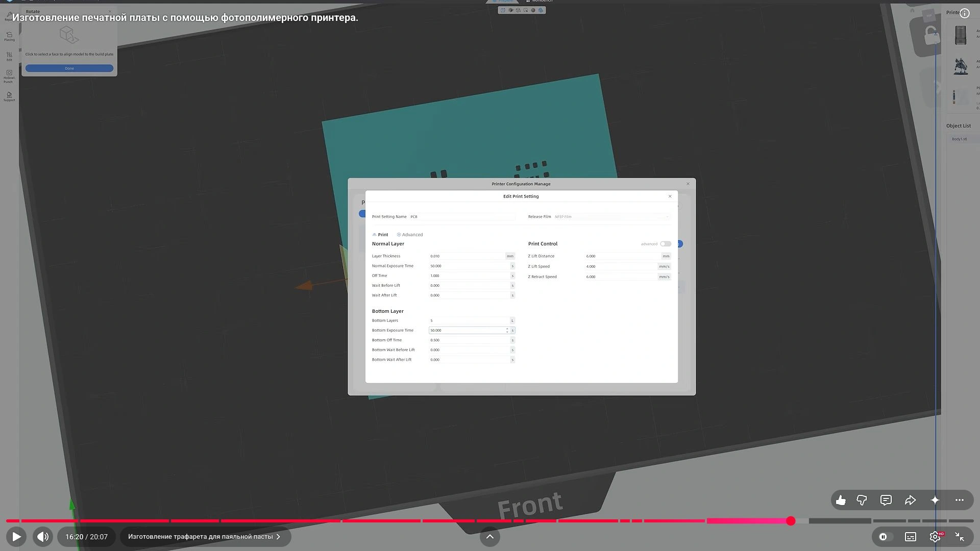Close the Edit Print Setting dialog
Image resolution: width=980 pixels, height=551 pixels.
tap(670, 196)
